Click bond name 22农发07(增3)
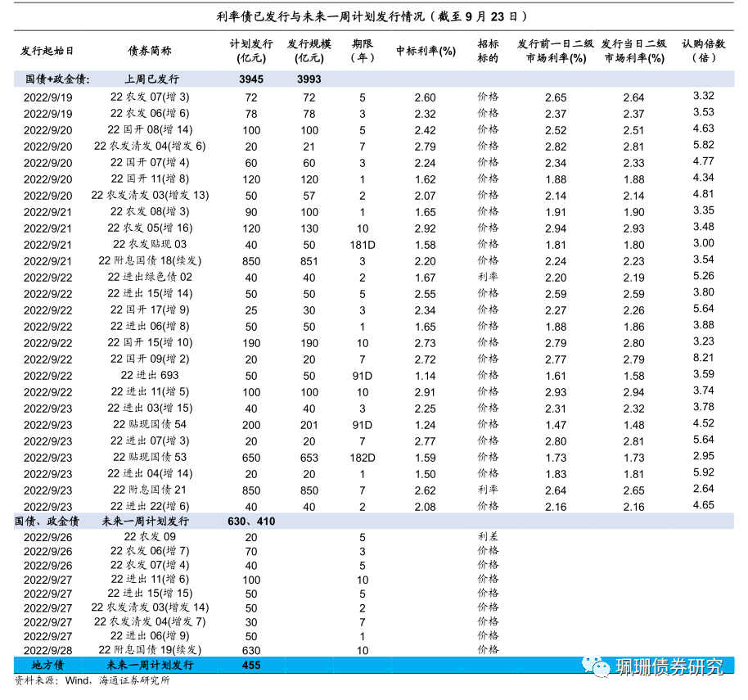 point(150,97)
